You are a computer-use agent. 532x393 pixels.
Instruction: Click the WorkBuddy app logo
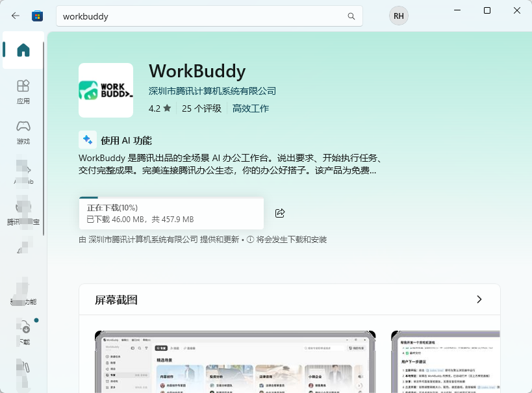tap(106, 90)
